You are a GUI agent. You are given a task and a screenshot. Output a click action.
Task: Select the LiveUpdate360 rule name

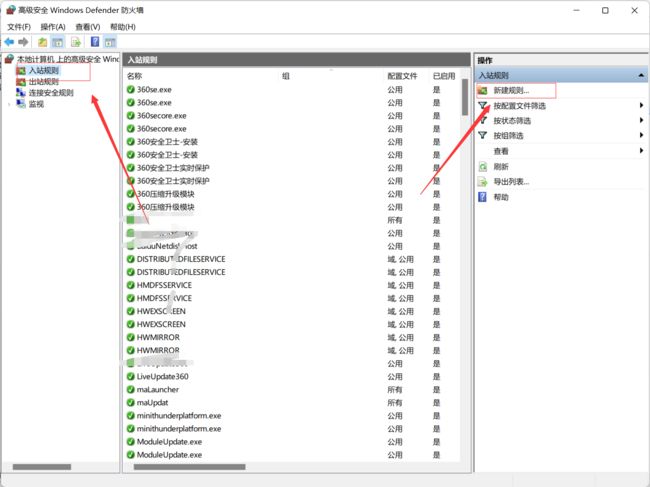tap(162, 376)
